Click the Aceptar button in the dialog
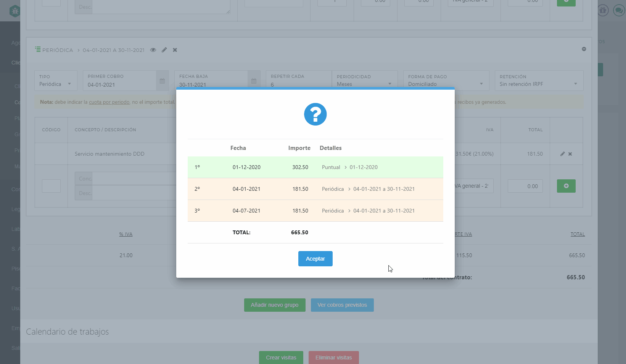Image resolution: width=626 pixels, height=364 pixels. (x=315, y=259)
